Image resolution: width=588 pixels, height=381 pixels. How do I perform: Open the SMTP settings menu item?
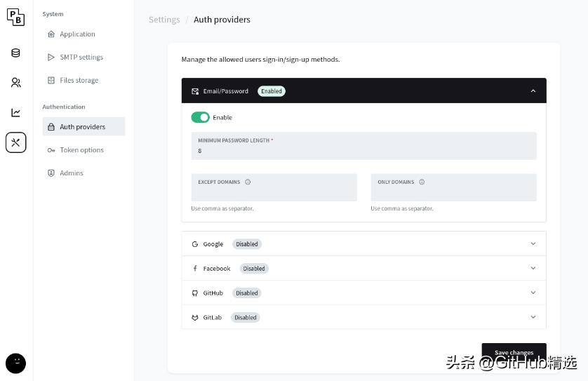83,58
